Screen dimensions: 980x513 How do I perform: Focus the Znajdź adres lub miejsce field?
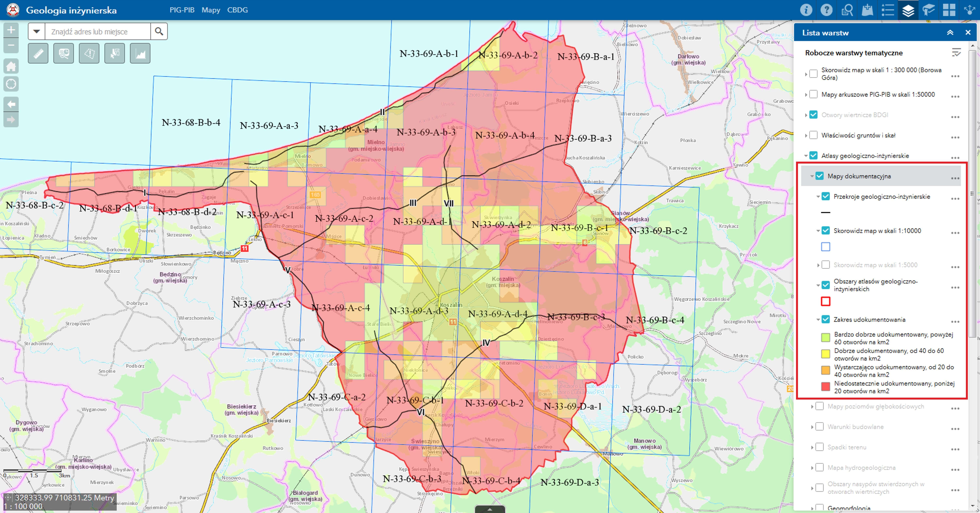pos(98,32)
